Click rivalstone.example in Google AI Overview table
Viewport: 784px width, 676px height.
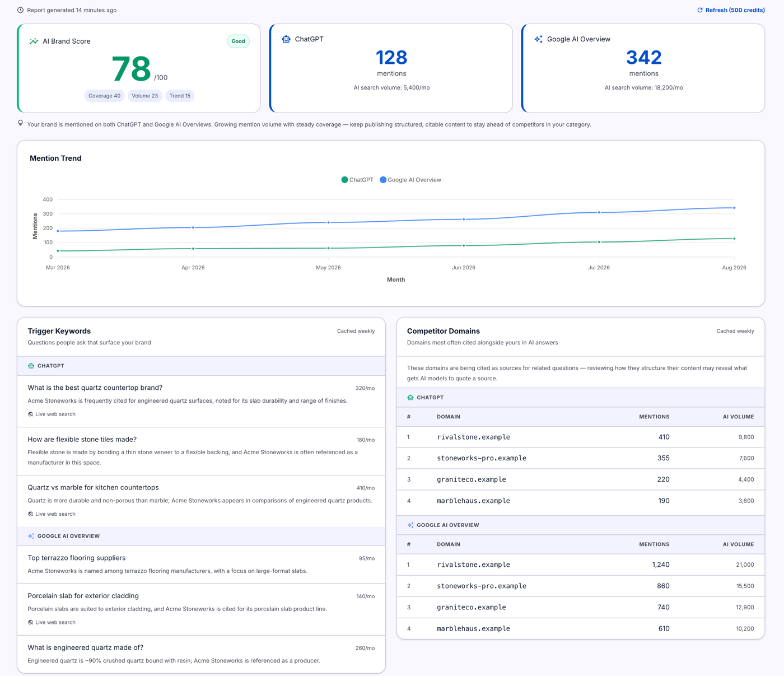(474, 565)
